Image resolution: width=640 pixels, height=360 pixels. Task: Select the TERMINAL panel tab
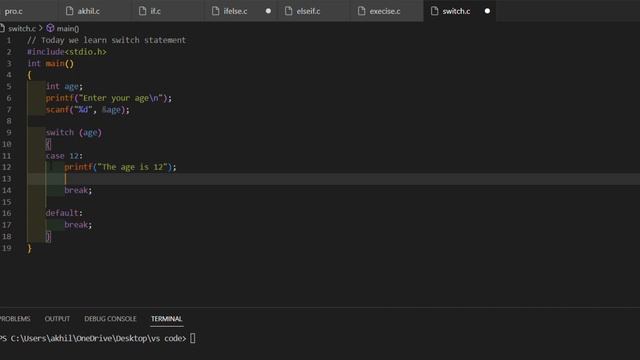[167, 319]
